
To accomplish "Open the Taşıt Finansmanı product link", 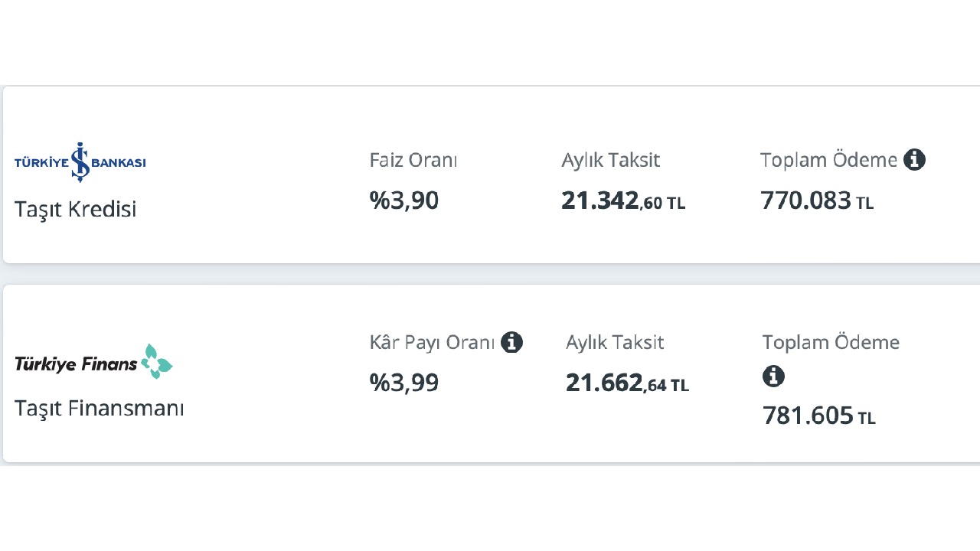I will pos(100,408).
